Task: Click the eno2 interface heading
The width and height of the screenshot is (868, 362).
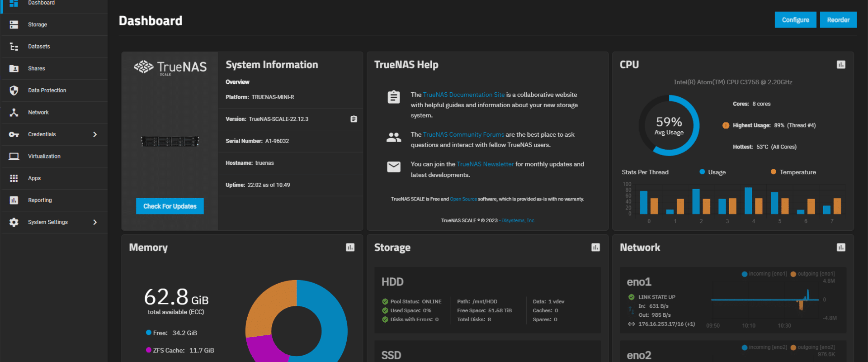Action: 639,356
